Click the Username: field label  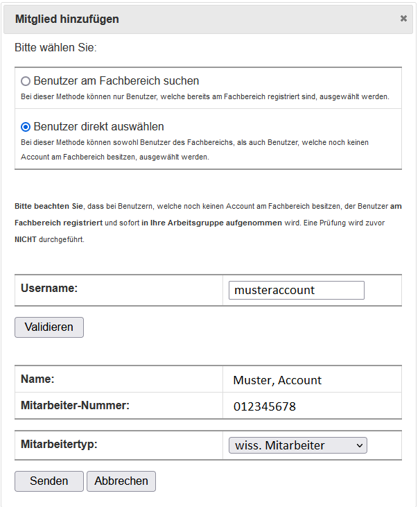point(49,288)
